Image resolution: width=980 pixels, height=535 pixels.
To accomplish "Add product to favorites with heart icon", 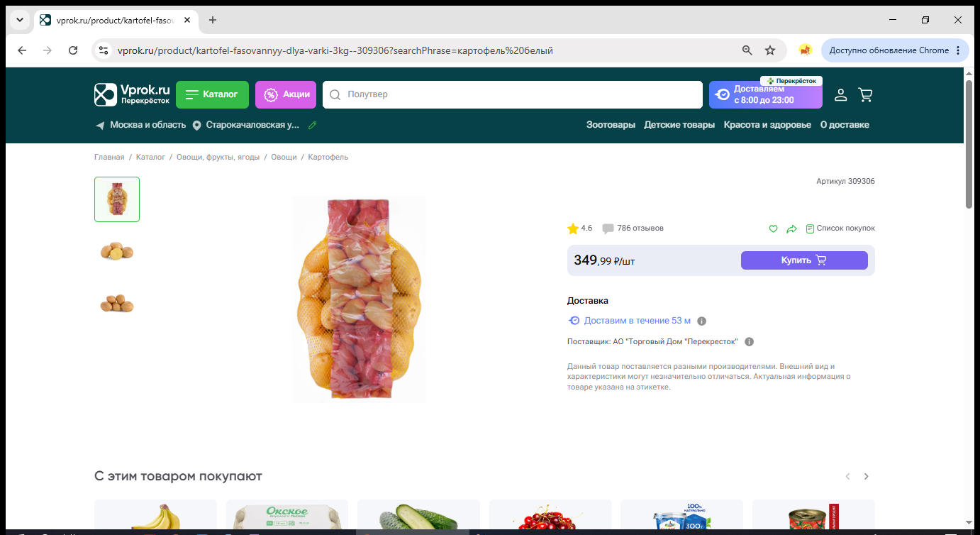I will pos(773,228).
